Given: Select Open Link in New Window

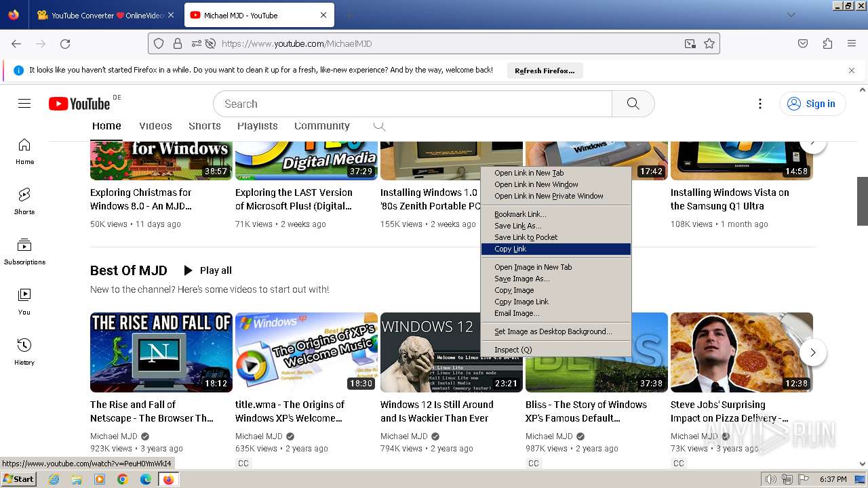Looking at the screenshot, I should [x=556, y=184].
